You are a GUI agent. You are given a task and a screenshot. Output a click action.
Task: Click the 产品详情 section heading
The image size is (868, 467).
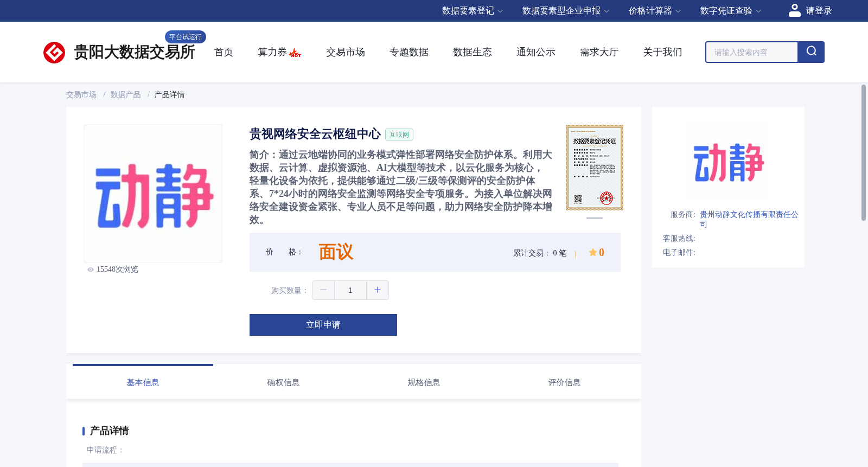click(x=109, y=431)
